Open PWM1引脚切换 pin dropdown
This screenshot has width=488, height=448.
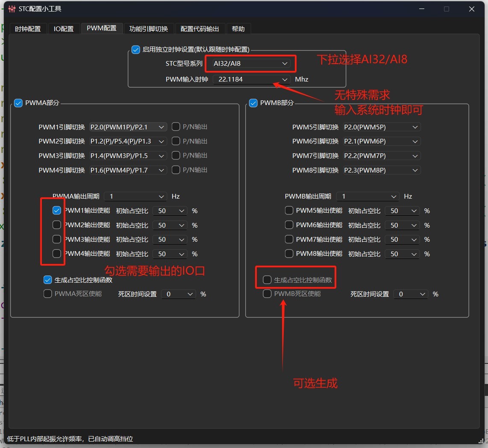click(127, 127)
